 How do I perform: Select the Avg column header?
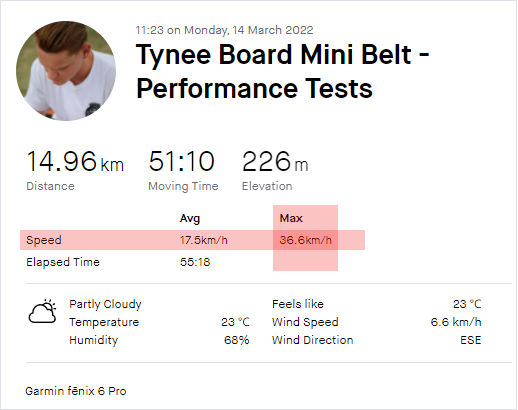190,218
